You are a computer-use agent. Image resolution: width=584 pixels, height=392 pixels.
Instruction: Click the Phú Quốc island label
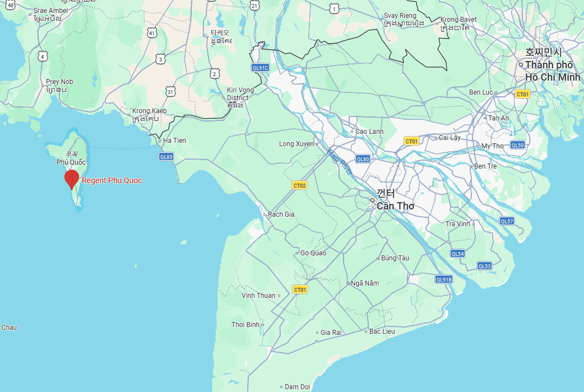click(x=71, y=162)
